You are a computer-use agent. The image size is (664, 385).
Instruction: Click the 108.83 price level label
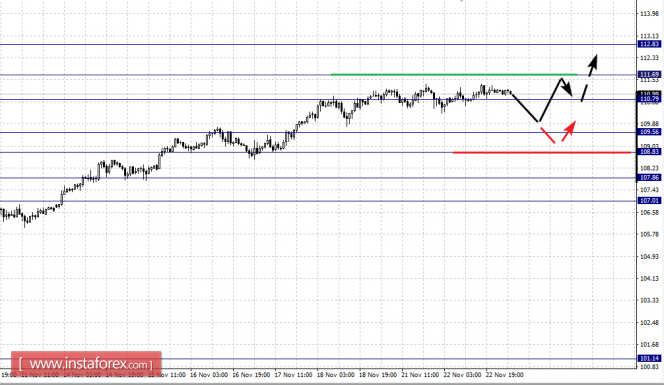[x=649, y=152]
